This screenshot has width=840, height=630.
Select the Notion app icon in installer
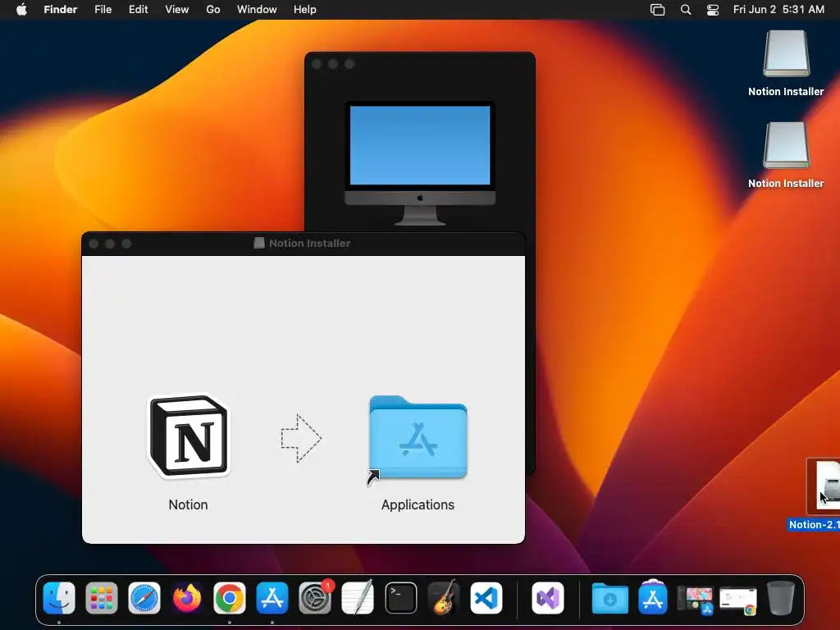tap(189, 436)
